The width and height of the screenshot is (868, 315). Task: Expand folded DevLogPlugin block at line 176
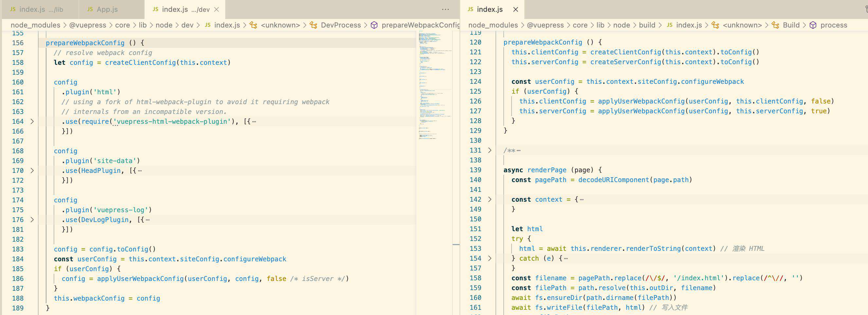click(32, 220)
